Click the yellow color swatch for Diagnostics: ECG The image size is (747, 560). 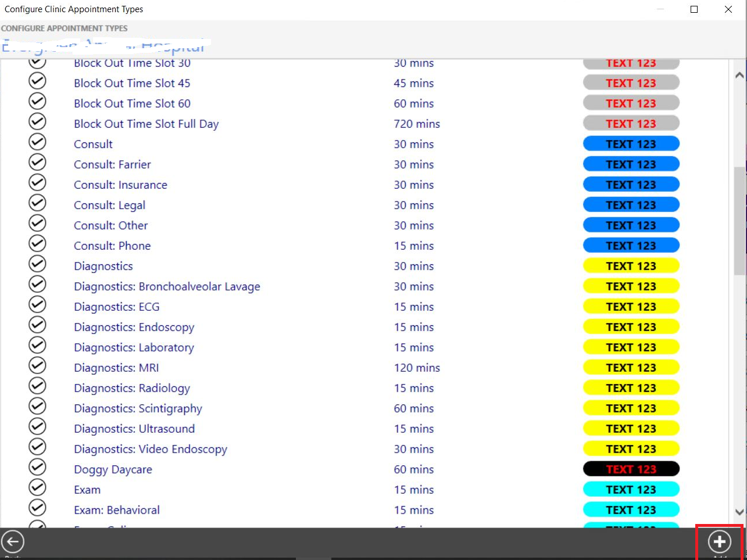631,306
